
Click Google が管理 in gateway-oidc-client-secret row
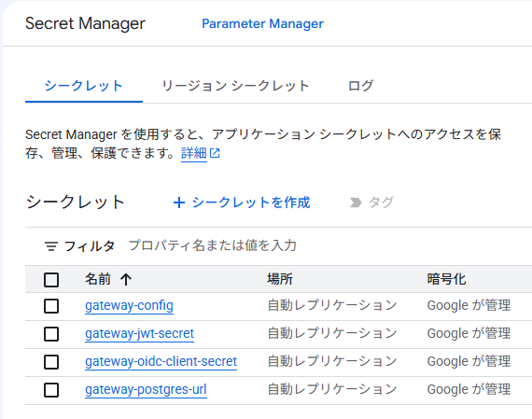click(469, 361)
